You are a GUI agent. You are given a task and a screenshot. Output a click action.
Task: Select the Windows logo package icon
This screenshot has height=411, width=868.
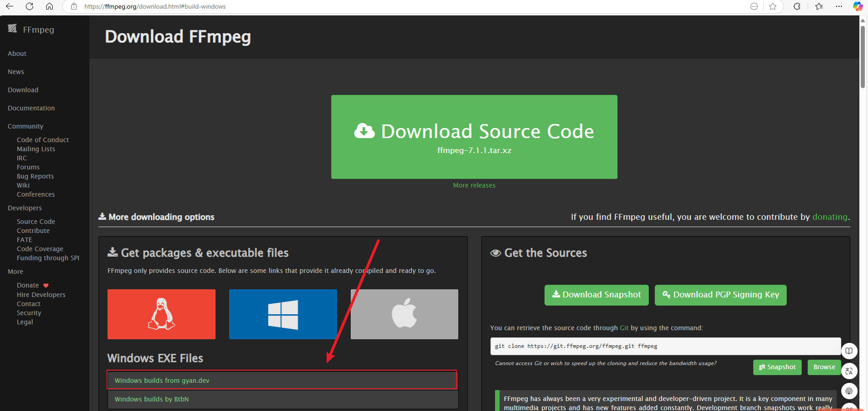coord(282,314)
